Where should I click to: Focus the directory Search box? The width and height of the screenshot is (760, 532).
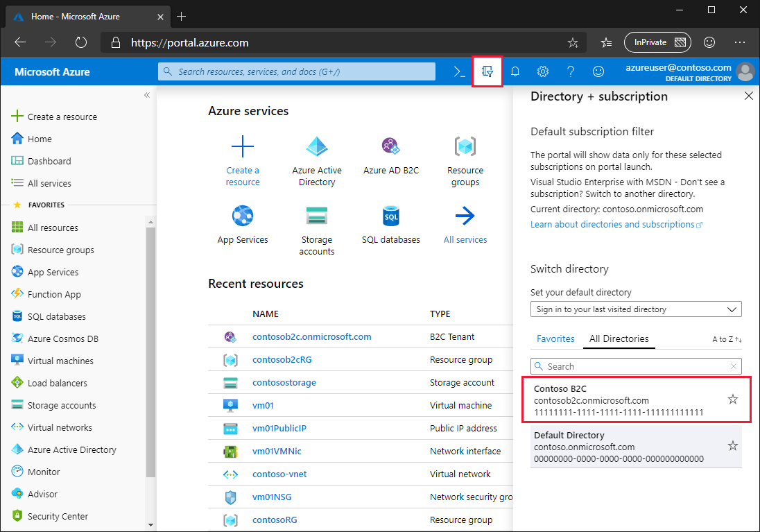[x=636, y=366]
